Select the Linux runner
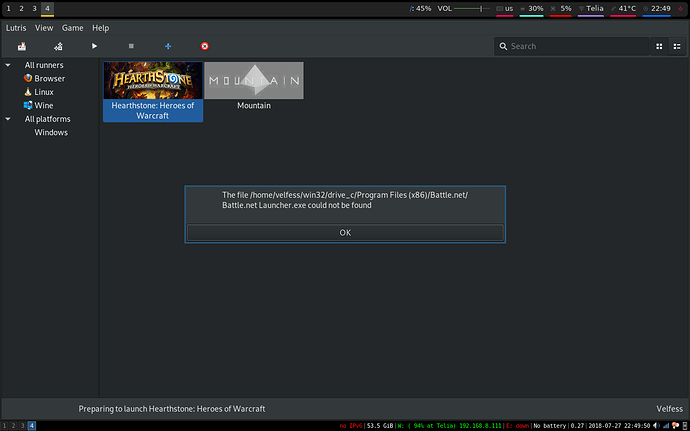 [44, 92]
